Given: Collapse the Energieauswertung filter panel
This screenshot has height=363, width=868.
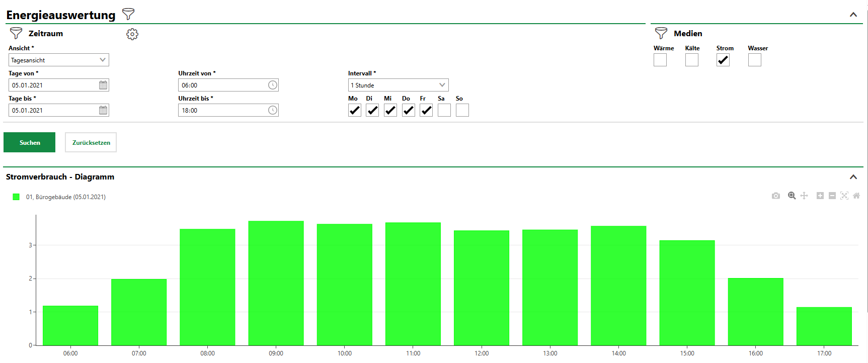Looking at the screenshot, I should [x=853, y=15].
